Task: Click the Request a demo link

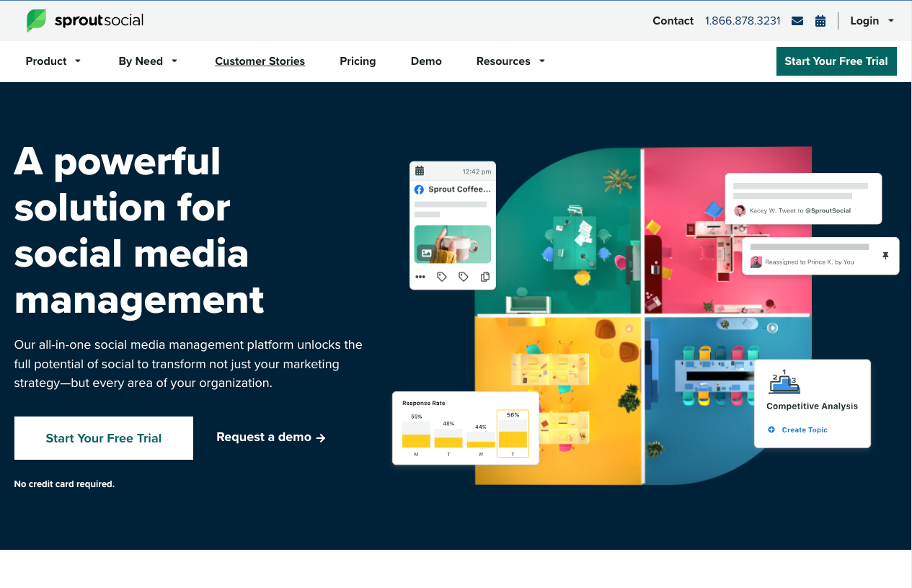Action: pyautogui.click(x=271, y=437)
